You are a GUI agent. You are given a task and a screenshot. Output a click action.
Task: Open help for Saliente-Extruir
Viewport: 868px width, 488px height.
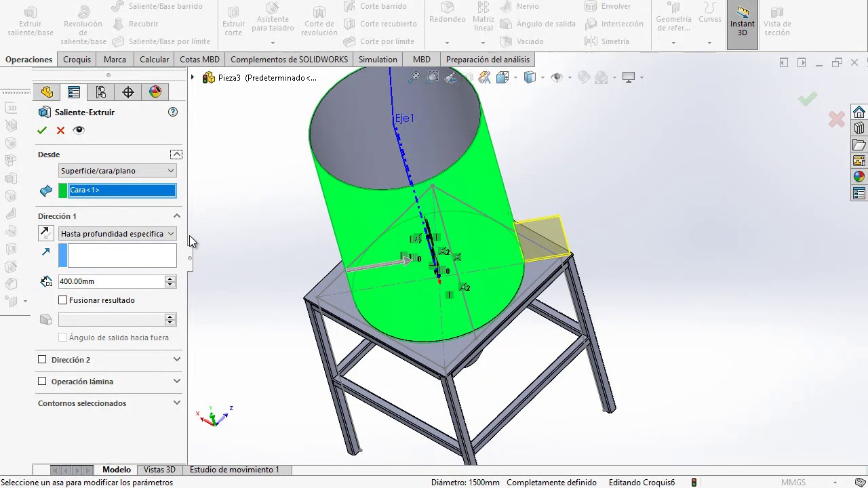click(x=173, y=112)
